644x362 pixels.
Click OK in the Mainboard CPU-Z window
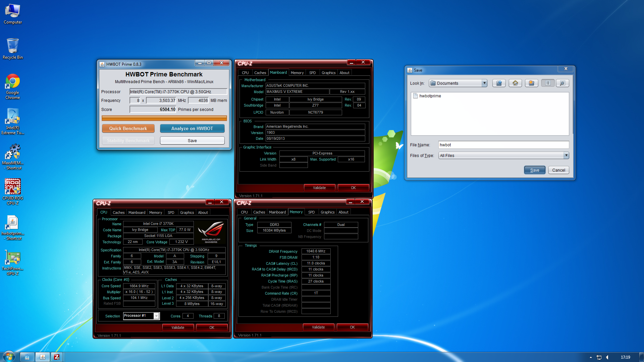353,188
